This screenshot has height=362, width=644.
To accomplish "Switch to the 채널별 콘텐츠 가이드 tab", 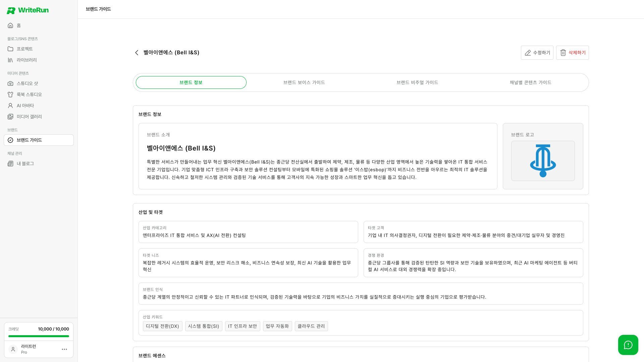I will [531, 82].
